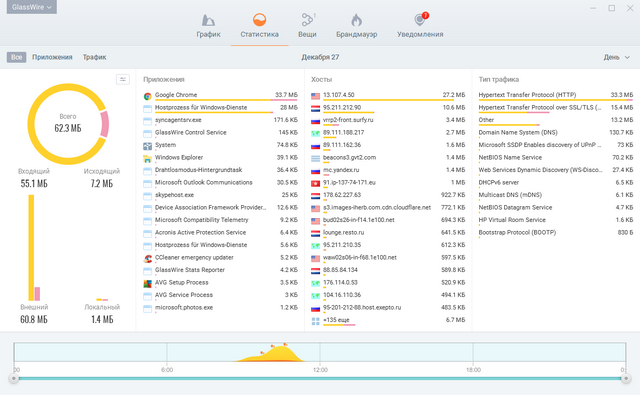Click the flag beside 95-201-212-88.host.exepto.ru
The height and width of the screenshot is (395, 640).
coord(316,309)
